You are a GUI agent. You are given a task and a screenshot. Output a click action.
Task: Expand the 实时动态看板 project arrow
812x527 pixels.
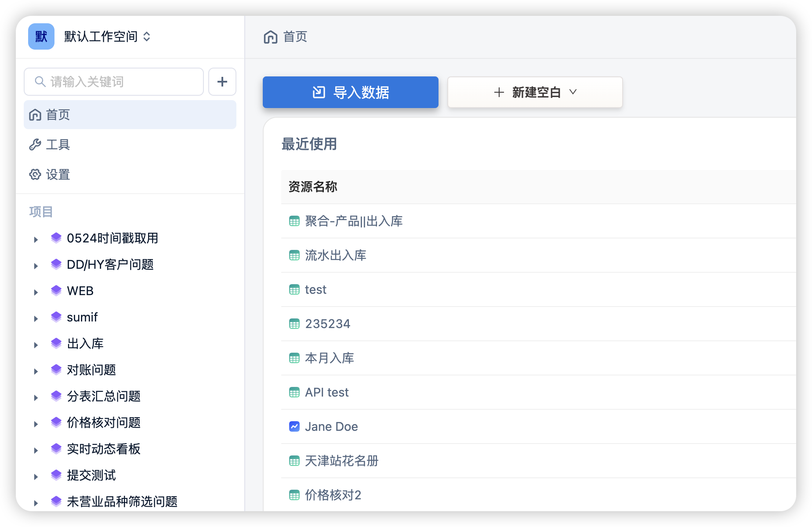[36, 450]
